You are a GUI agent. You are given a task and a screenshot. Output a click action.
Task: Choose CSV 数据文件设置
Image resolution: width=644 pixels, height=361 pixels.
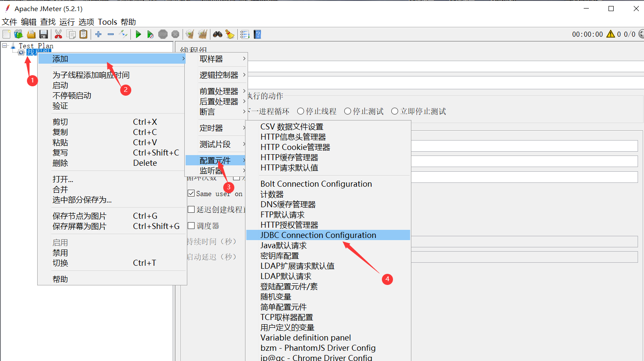(x=328, y=126)
